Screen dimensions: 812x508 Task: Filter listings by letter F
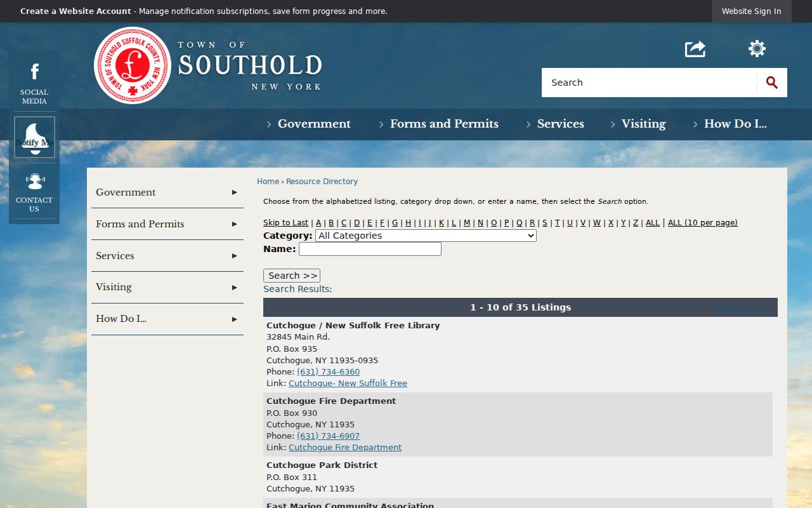[382, 223]
